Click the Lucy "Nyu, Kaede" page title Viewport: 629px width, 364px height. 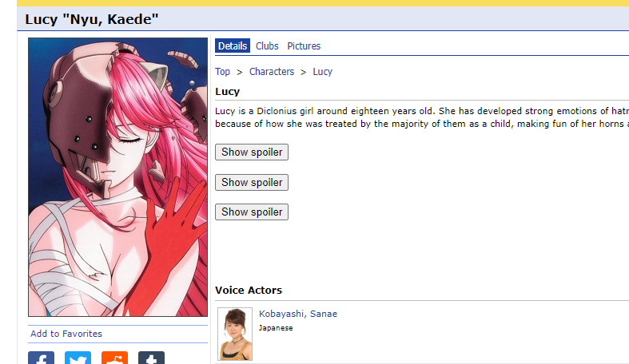[x=92, y=19]
